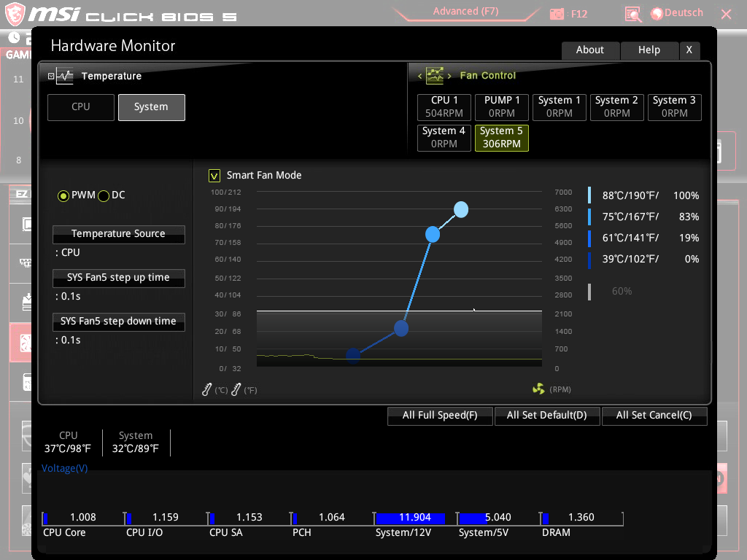Switch to Advanced (F7) mode

coord(465,12)
